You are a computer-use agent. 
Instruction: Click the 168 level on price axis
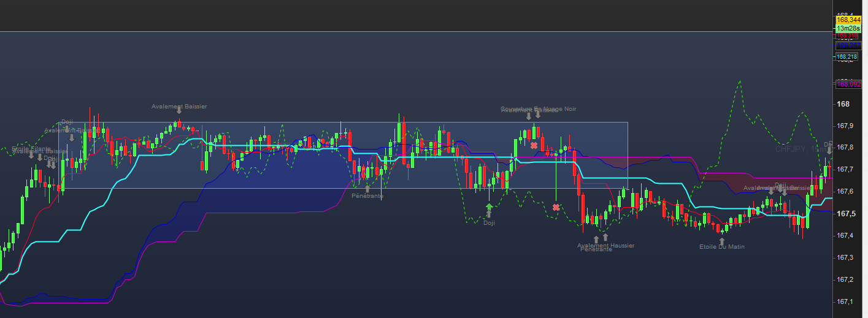[x=843, y=104]
